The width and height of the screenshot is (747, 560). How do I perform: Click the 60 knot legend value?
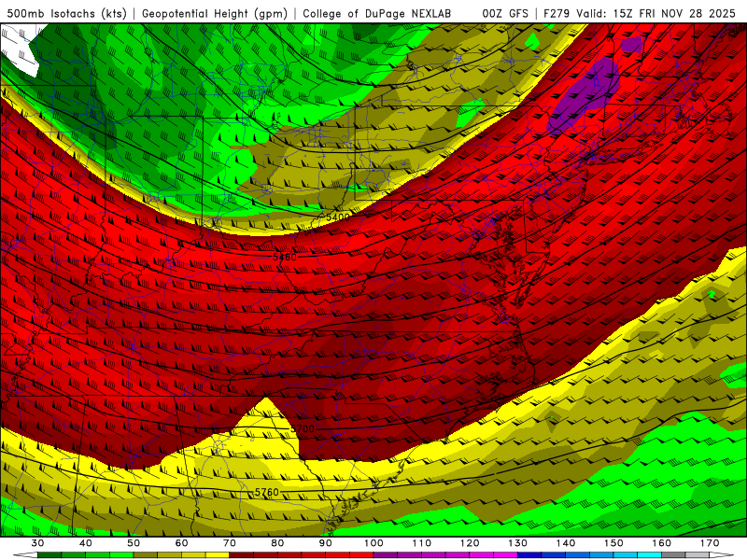tap(181, 543)
